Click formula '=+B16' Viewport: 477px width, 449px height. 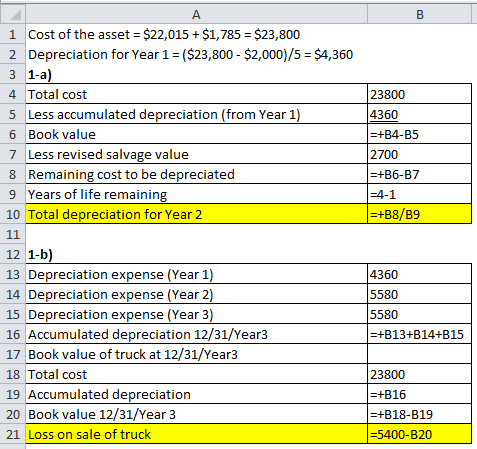coord(420,394)
